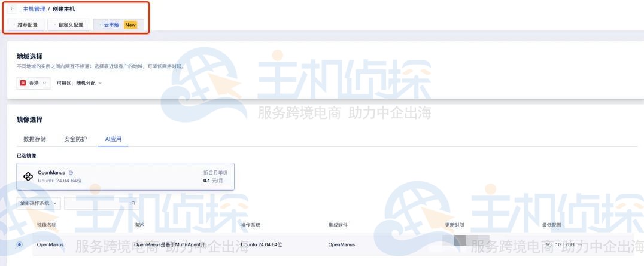Expand the 可用区 随机分配 dropdown

79,83
